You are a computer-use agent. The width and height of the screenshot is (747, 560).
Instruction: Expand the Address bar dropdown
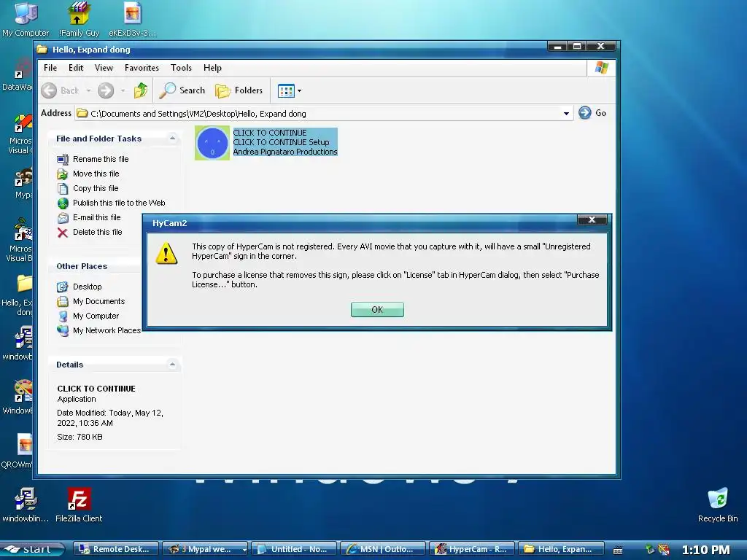point(566,113)
